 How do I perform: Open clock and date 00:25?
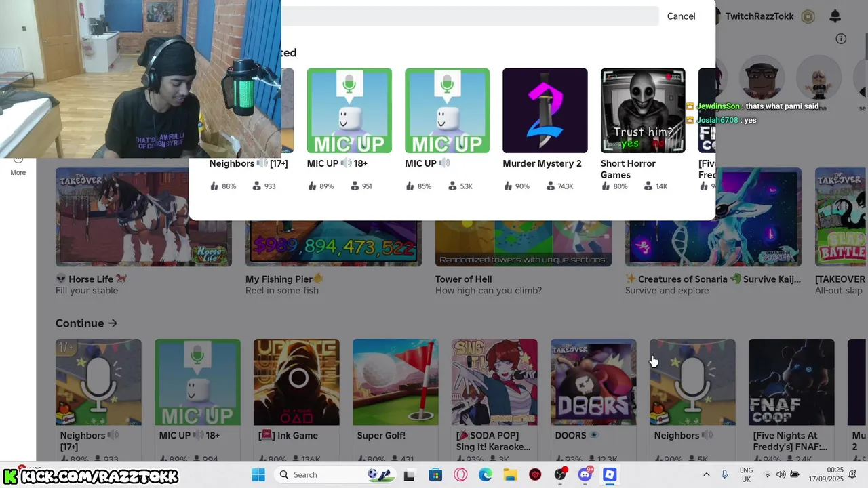pos(827,474)
